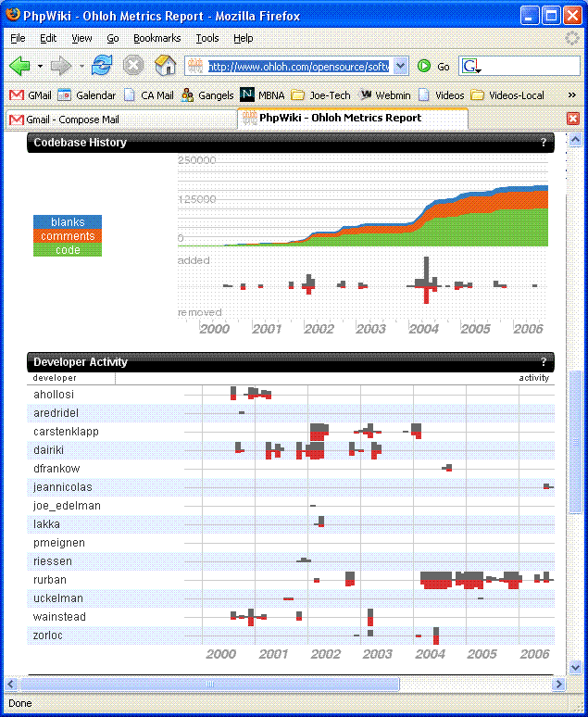The height and width of the screenshot is (717, 588).
Task: Open Codebase History help question mark
Action: [544, 143]
